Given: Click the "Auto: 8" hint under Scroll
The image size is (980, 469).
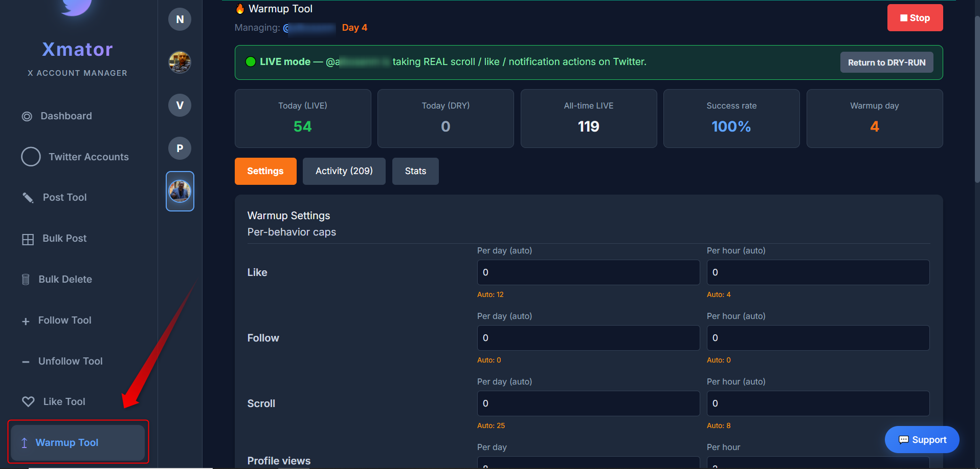Looking at the screenshot, I should [719, 425].
